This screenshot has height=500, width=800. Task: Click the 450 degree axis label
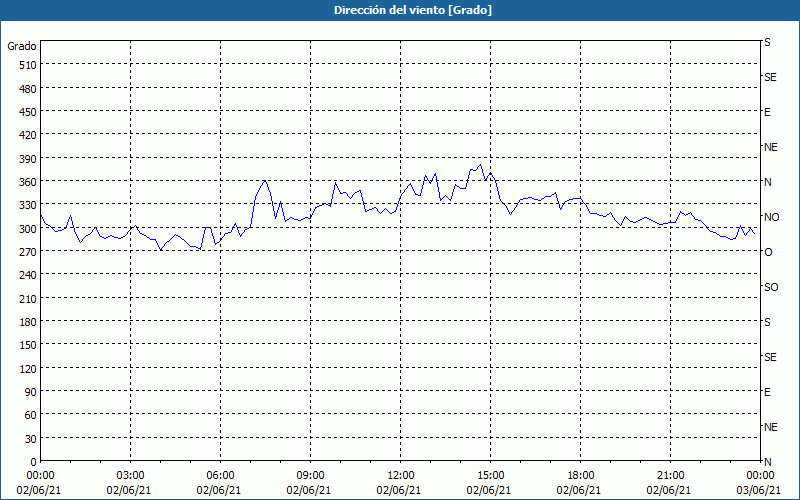pos(29,112)
